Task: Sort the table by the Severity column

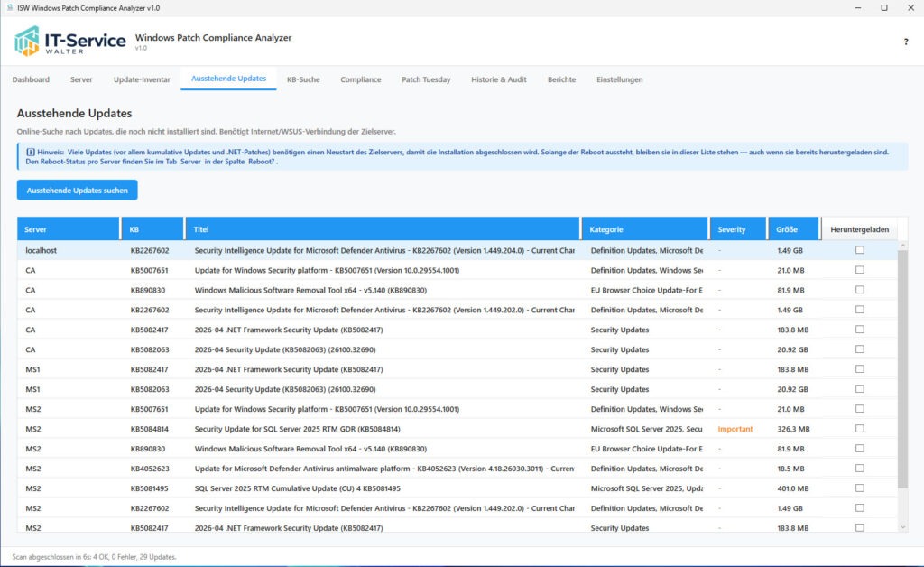Action: pyautogui.click(x=737, y=228)
